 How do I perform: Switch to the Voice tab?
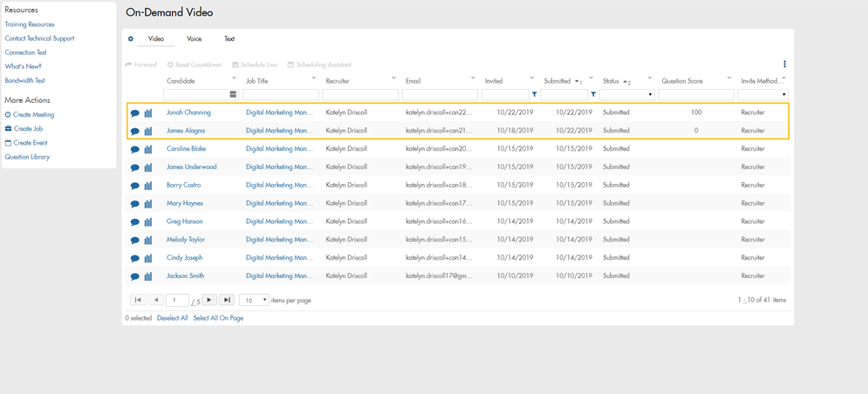pos(194,39)
